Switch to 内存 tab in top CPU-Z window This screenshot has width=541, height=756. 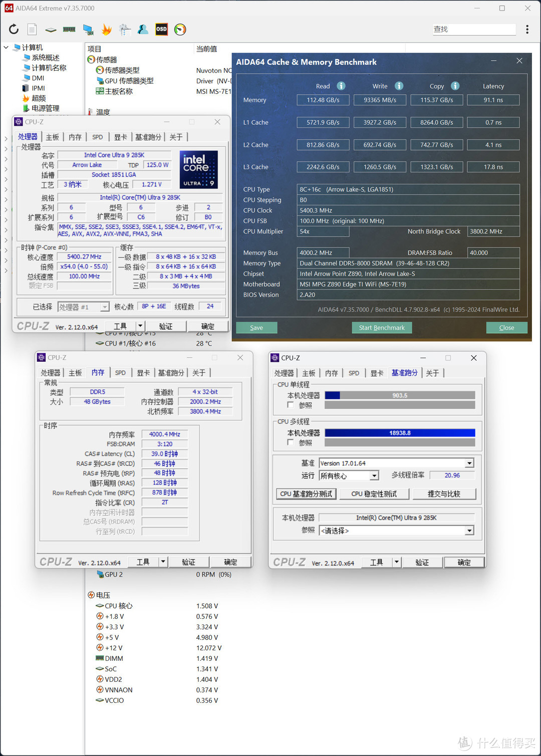[x=75, y=137]
